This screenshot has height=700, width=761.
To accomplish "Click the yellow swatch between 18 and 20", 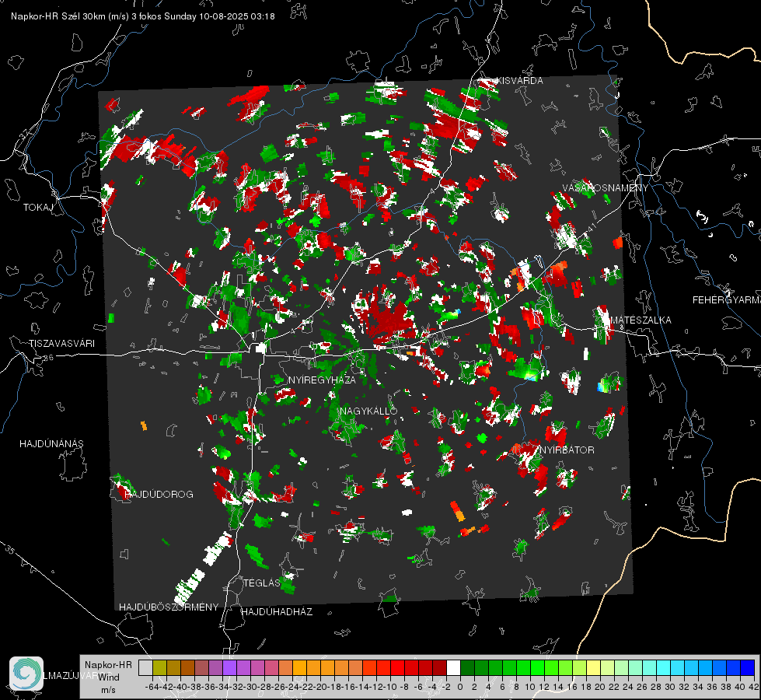I will (594, 667).
